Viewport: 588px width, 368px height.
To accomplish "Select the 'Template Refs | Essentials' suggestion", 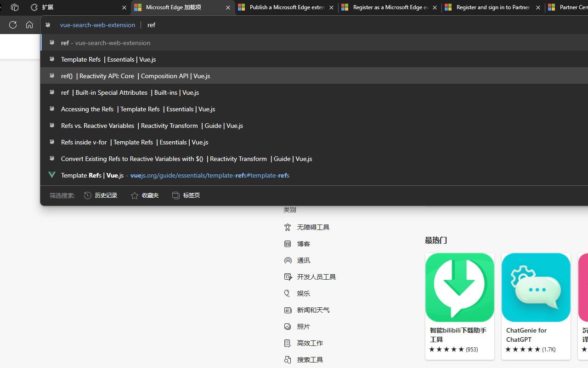I will 108,59.
